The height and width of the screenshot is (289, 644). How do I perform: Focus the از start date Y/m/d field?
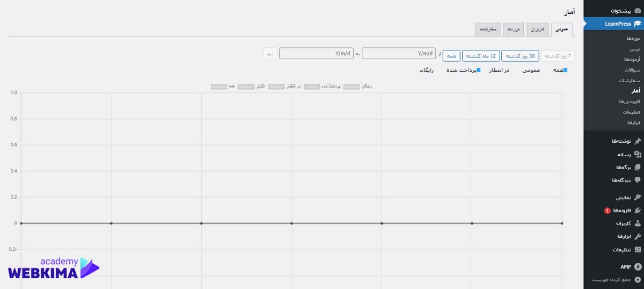pyautogui.click(x=399, y=54)
